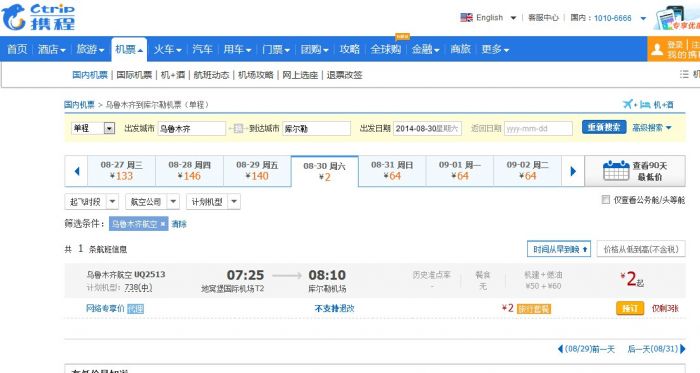700x373 pixels.
Task: Click the orange 预订 book button
Action: [630, 308]
